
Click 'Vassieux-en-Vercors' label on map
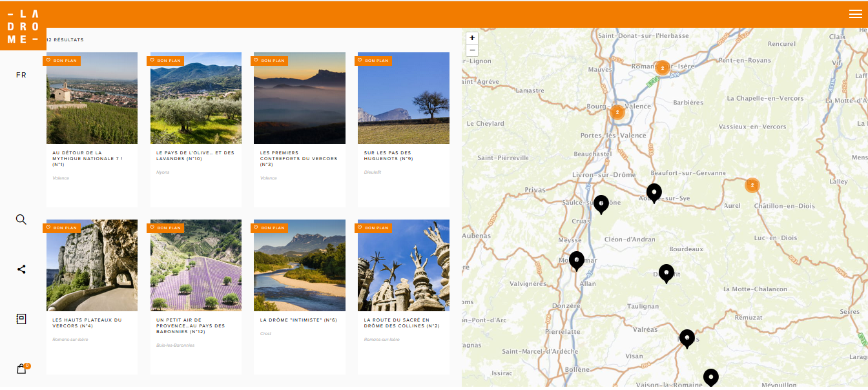[x=752, y=127]
